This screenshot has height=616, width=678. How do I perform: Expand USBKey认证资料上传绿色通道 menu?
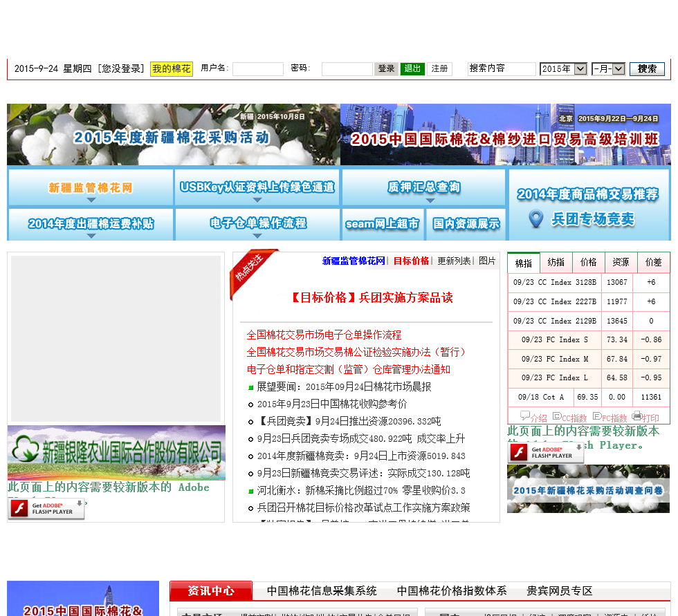257,187
